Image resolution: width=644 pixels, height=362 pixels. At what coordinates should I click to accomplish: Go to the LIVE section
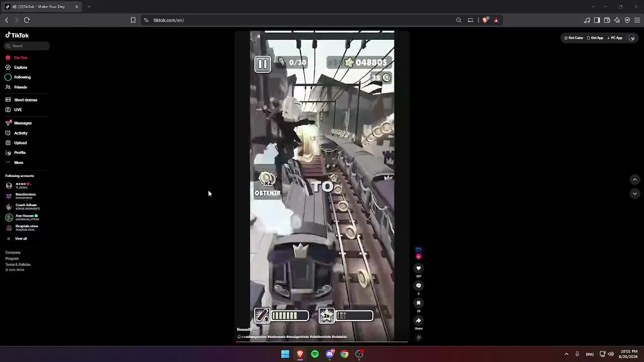click(14, 110)
